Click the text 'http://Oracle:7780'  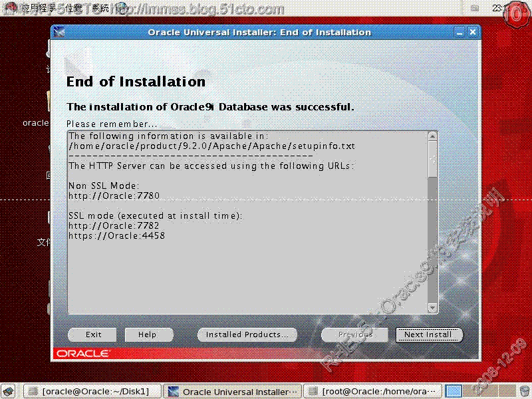[114, 196]
